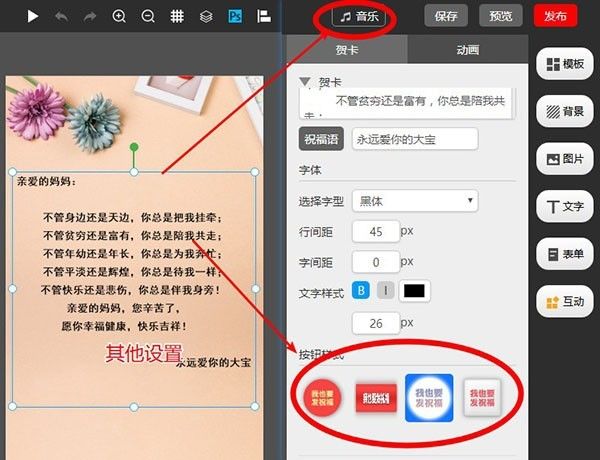Click the redo arrow icon
The width and height of the screenshot is (600, 460).
click(90, 16)
